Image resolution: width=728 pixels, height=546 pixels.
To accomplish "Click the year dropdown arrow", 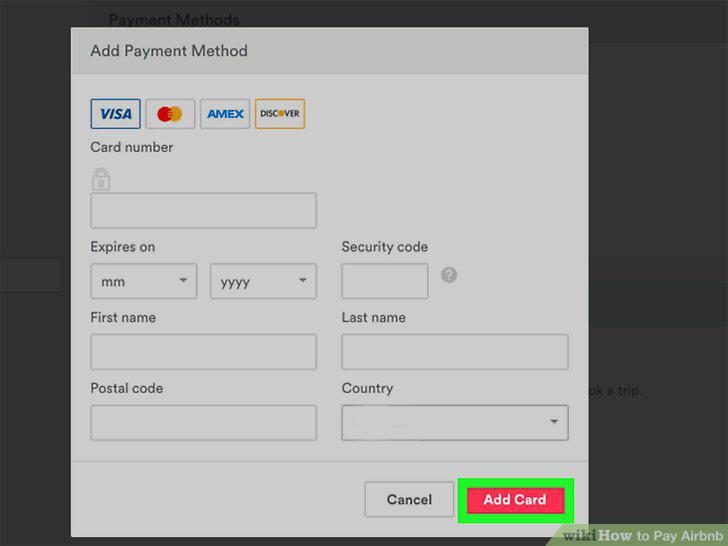I will click(303, 280).
